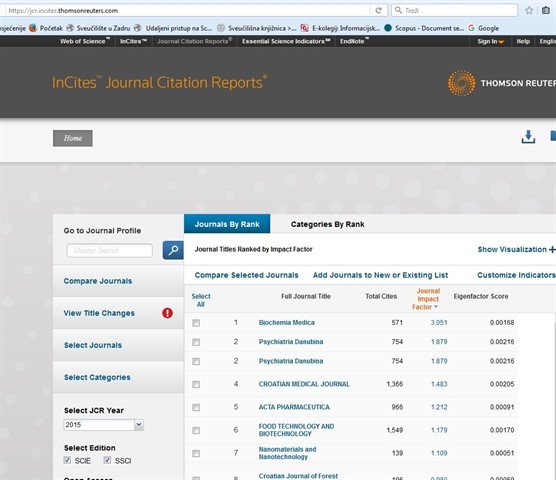
Task: Switch to the Categories By Rank tab
Action: point(328,224)
